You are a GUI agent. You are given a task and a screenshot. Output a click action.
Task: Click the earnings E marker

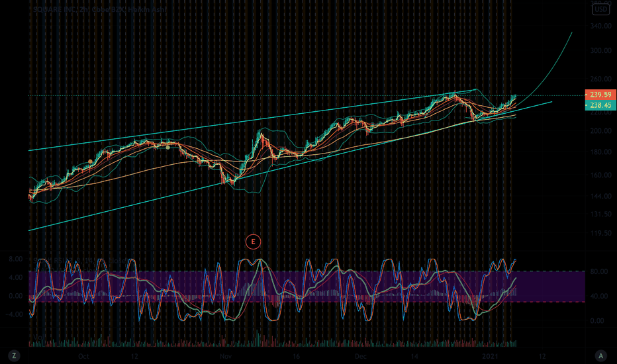coord(253,242)
